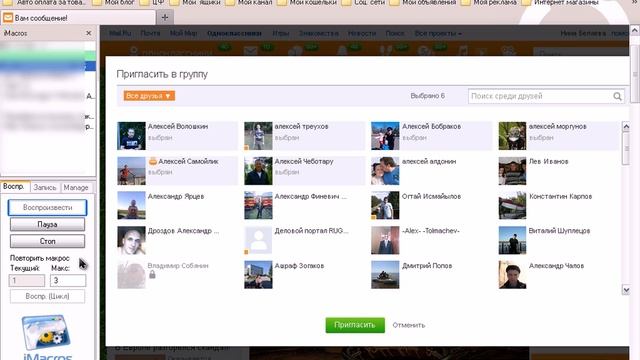
Task: Click the Воспроизвести button in iMacros
Action: 47,207
